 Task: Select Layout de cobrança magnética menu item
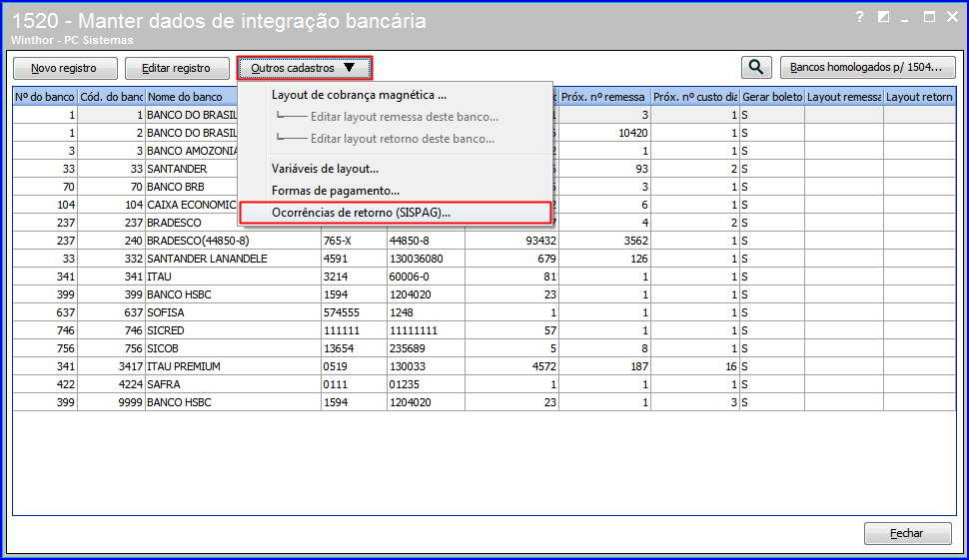tap(359, 95)
